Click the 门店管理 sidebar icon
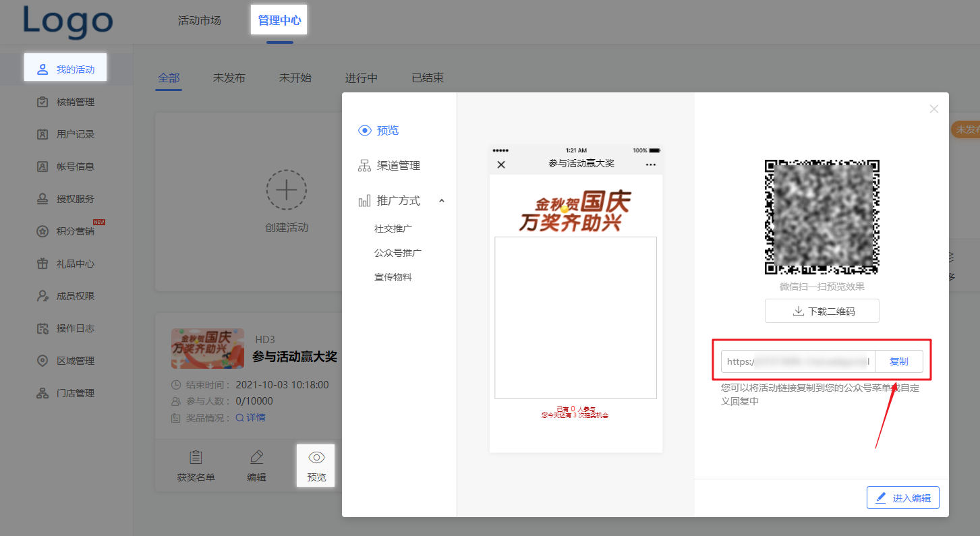 pos(42,393)
